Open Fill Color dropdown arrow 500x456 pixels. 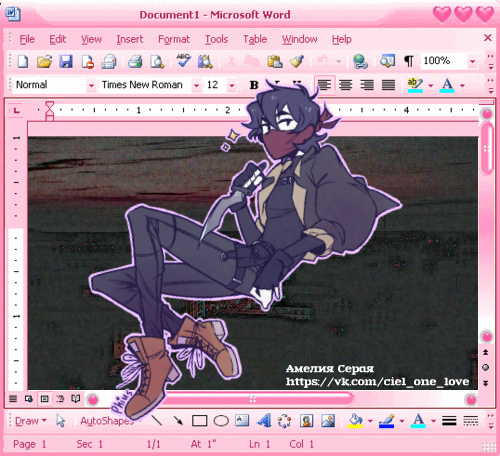[370, 421]
